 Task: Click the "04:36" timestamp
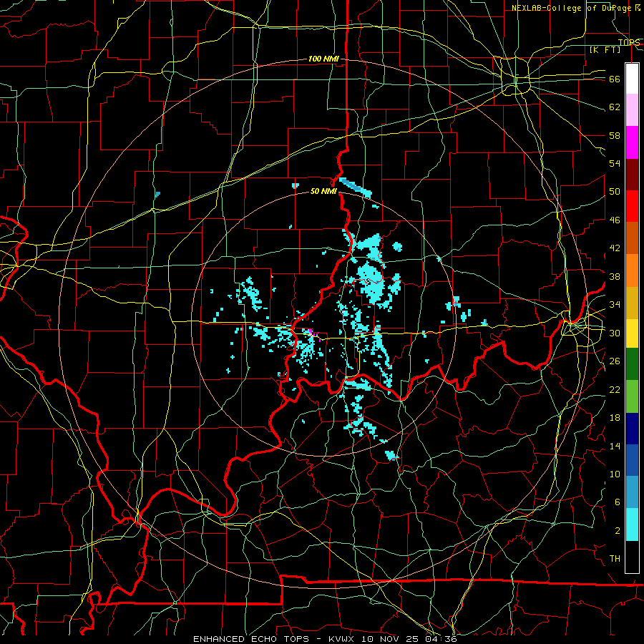pos(442,639)
